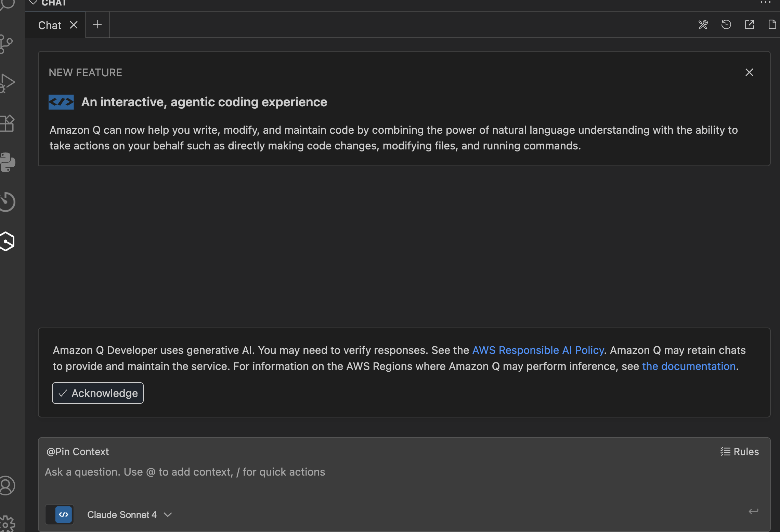
Task: Open the Claude Sonnet 4 model dropdown
Action: pos(130,515)
